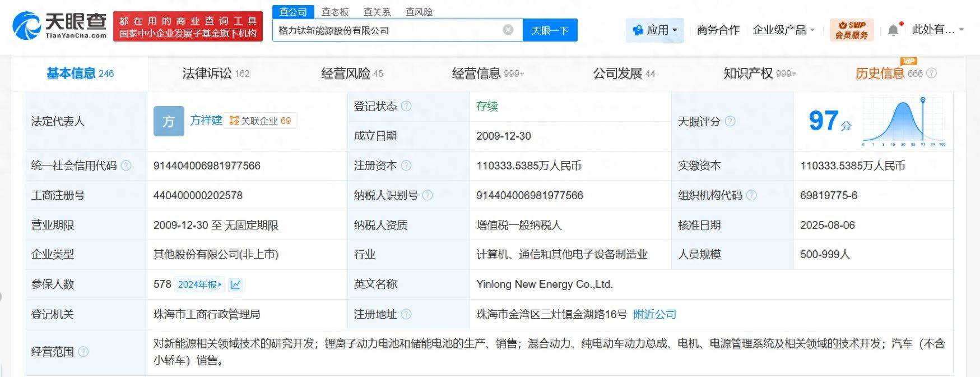Click the help icon next to 登记状态
This screenshot has width=980, height=377.
(406, 106)
